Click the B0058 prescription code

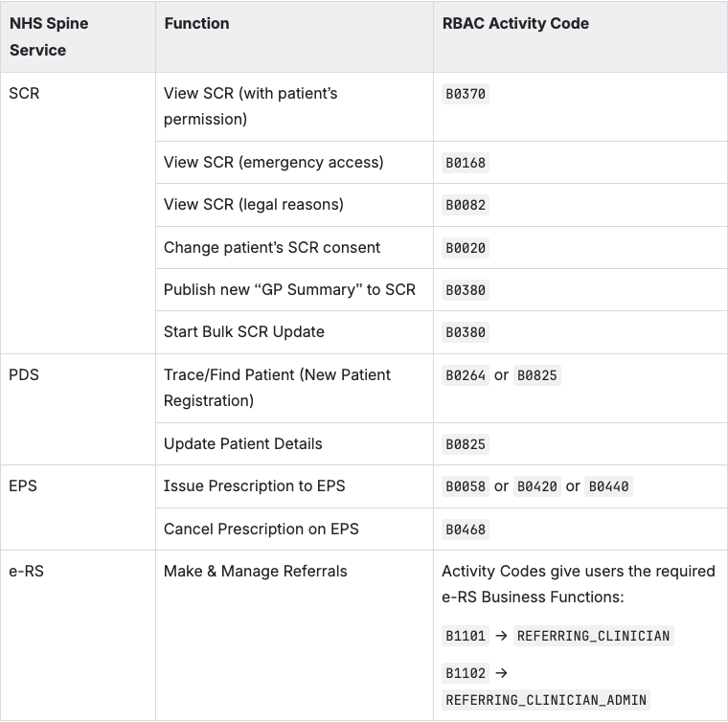click(x=466, y=486)
